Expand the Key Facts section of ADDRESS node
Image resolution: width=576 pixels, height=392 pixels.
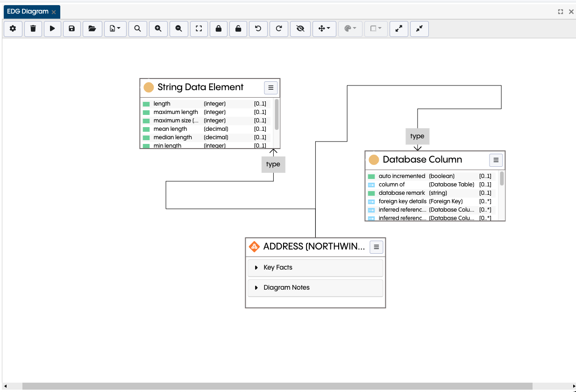[x=256, y=267]
